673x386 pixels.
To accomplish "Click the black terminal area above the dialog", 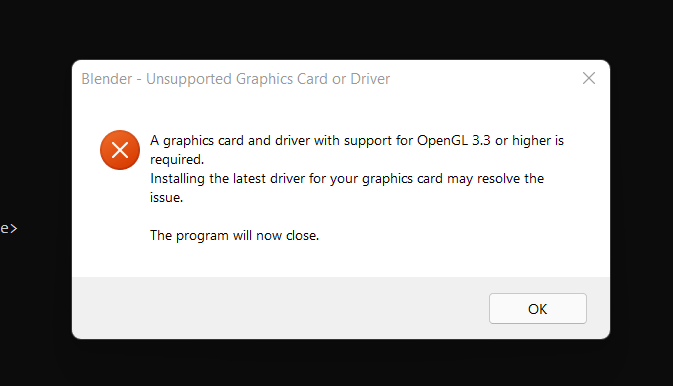I will 336,28.
